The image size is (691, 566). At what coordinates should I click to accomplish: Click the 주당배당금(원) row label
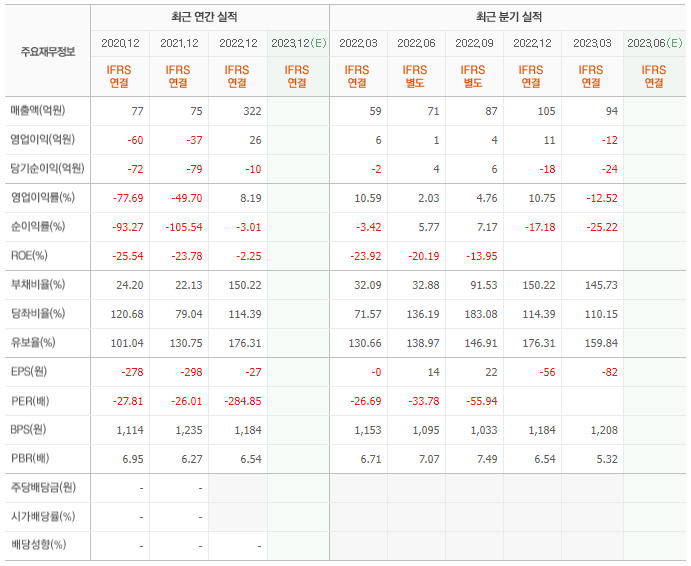pos(43,488)
